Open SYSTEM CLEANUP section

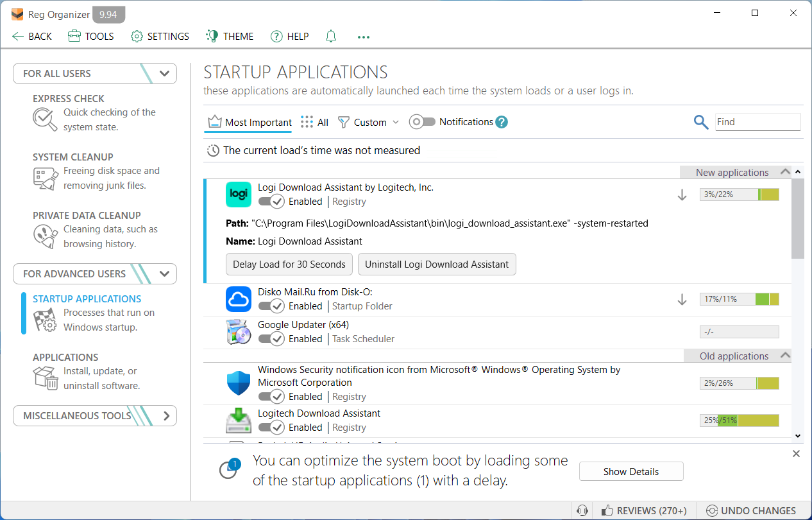tap(73, 157)
